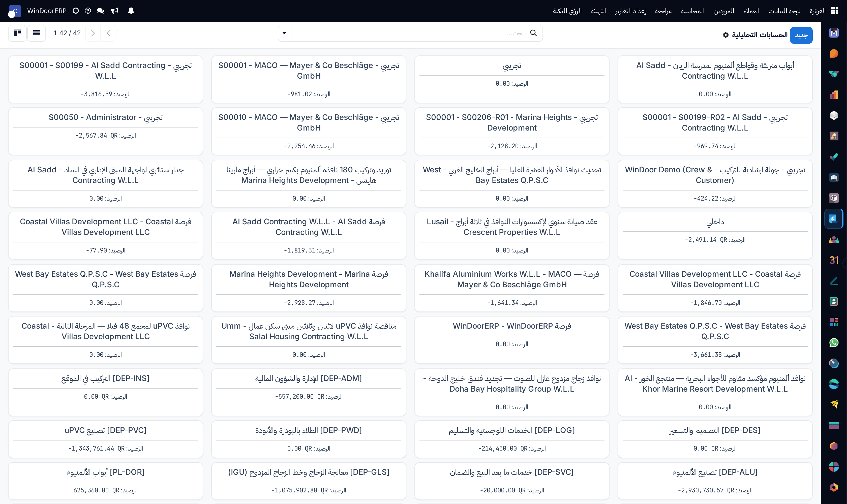Open the blue waves app icon in sidebar

click(834, 384)
